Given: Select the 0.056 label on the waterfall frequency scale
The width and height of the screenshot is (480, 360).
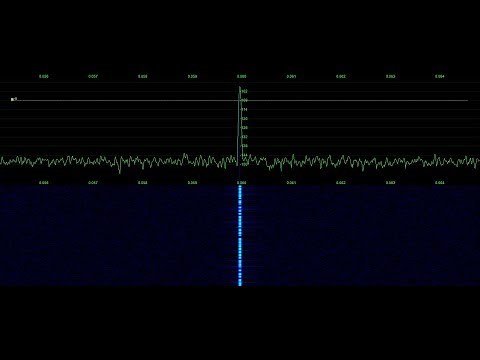Looking at the screenshot, I should tap(44, 183).
